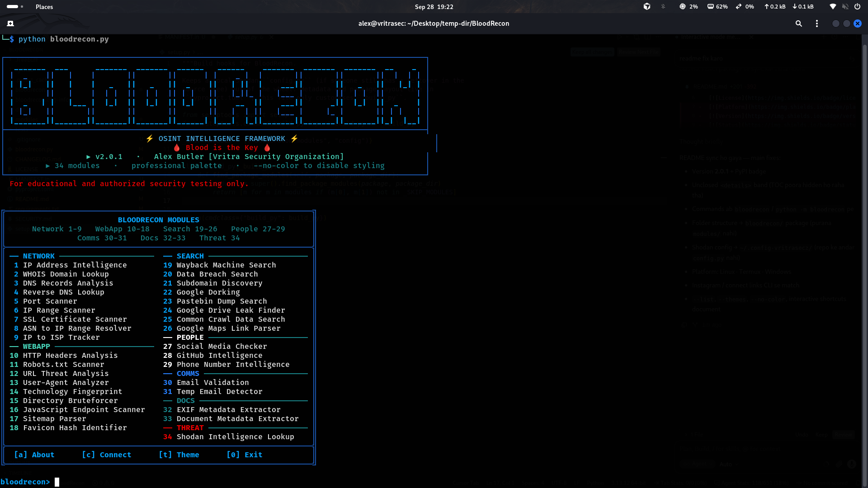Click the [t] Theme option

[x=179, y=455]
